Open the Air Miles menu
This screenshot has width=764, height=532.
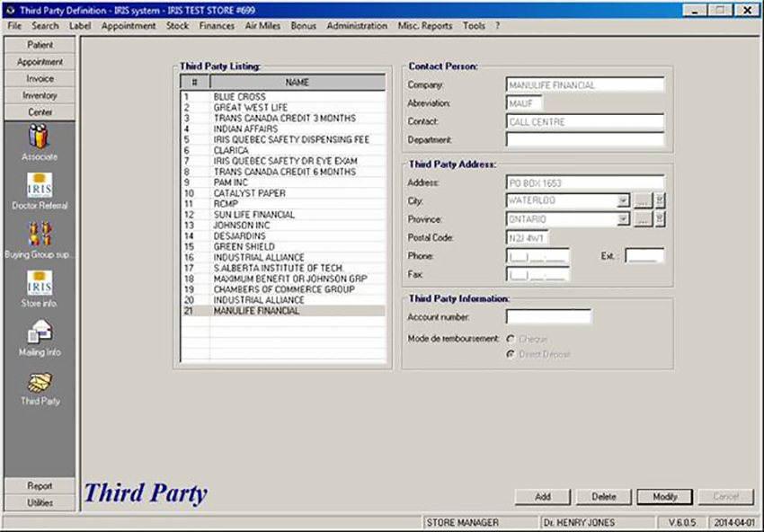[262, 26]
